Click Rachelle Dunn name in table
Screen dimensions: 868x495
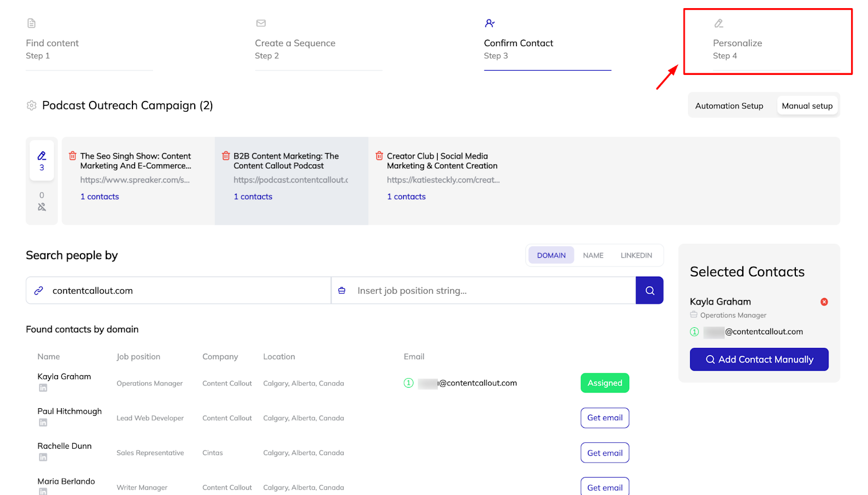(x=65, y=446)
